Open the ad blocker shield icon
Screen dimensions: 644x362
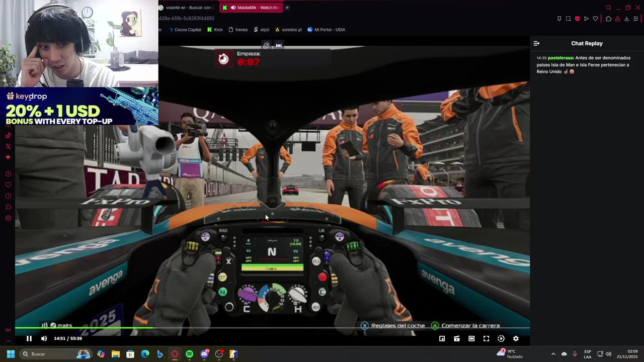click(577, 19)
